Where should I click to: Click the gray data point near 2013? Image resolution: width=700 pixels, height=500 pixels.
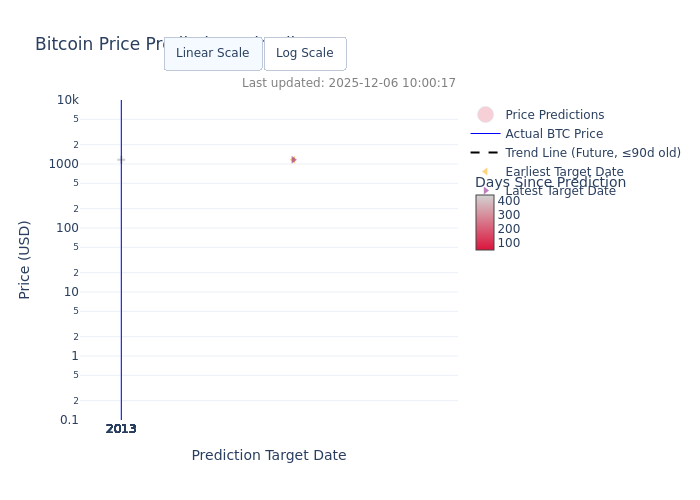pyautogui.click(x=121, y=160)
